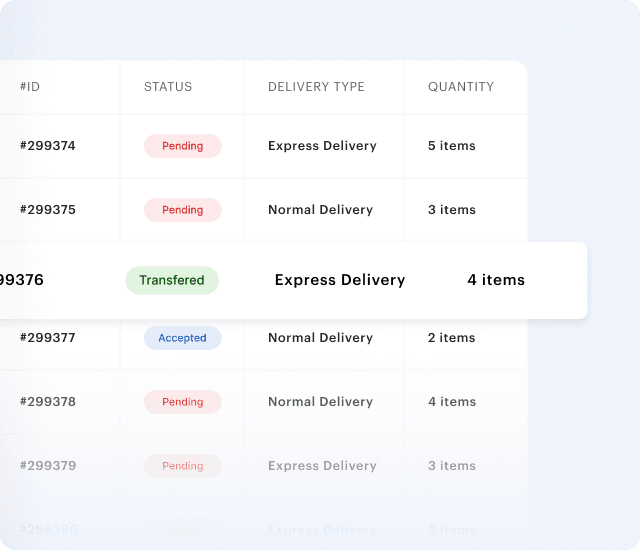Click the Pending badge for order #299374
640x550 pixels.
(x=182, y=146)
